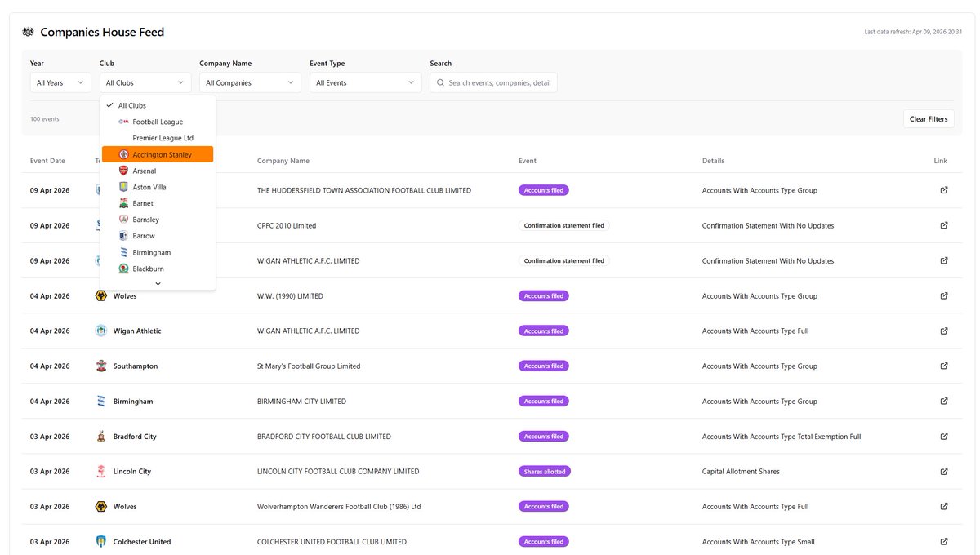Click Accounts With Accounts Type Small detail
The width and height of the screenshot is (980, 555).
pos(759,541)
